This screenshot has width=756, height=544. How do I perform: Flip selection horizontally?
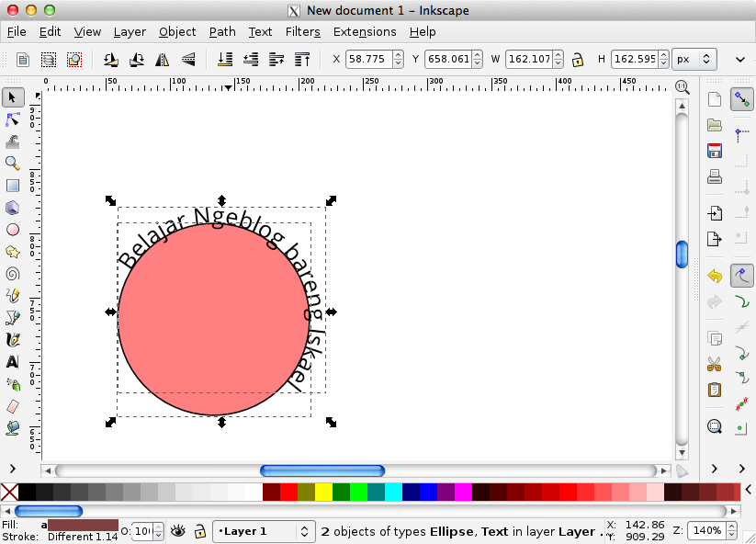[x=163, y=60]
